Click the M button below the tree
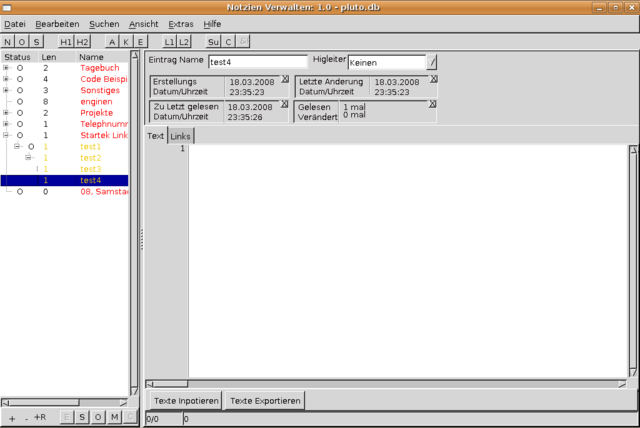 [x=114, y=416]
